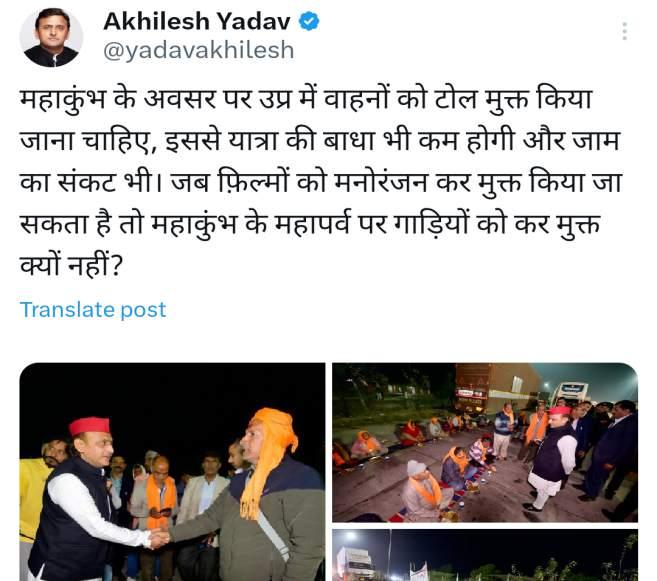This screenshot has height=581, width=657.
Task: Click the tweet line beginning सकता है
Action: 310,225
